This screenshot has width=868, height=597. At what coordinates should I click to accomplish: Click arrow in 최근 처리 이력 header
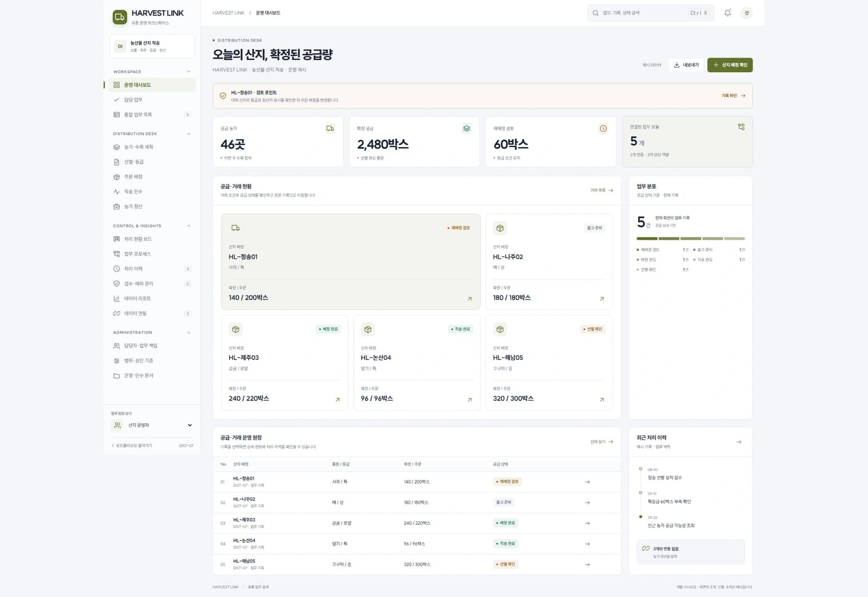pos(739,442)
